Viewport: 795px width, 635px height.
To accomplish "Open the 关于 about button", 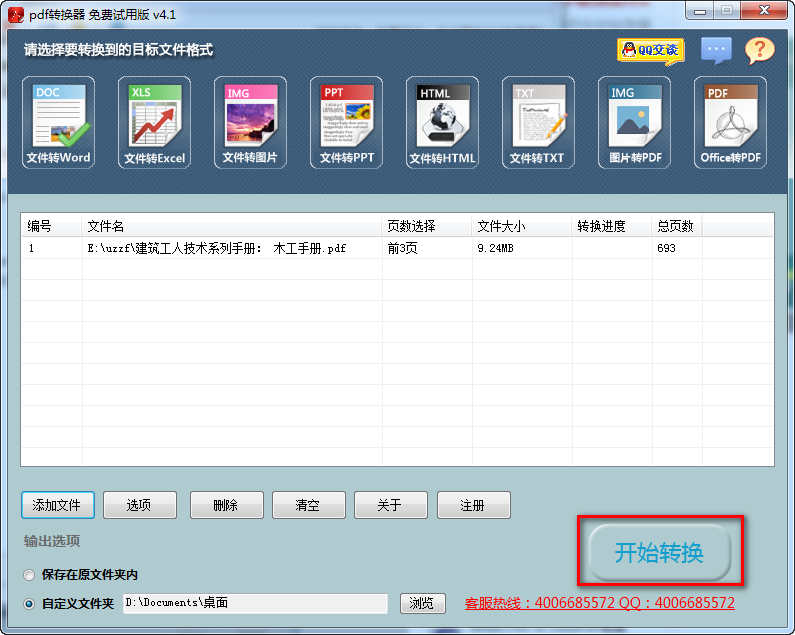I will [x=391, y=505].
